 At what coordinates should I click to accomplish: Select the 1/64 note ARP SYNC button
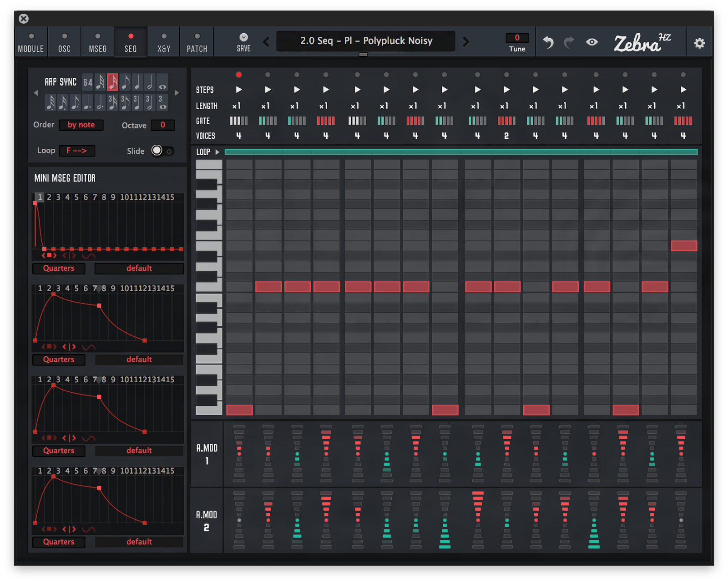point(88,82)
